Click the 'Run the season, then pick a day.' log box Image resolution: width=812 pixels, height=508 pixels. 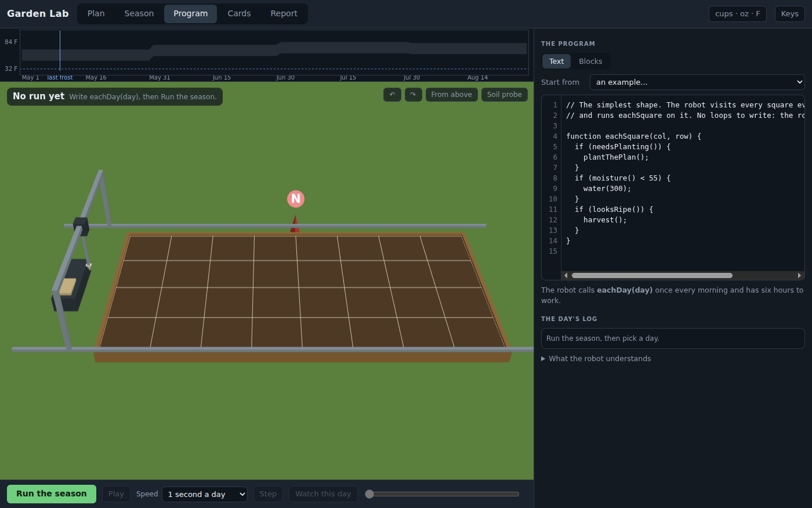[673, 338]
